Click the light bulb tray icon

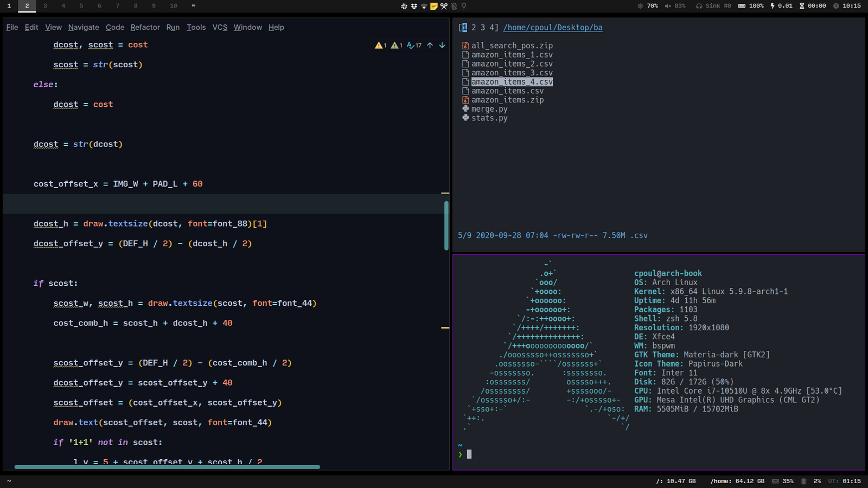coord(464,6)
